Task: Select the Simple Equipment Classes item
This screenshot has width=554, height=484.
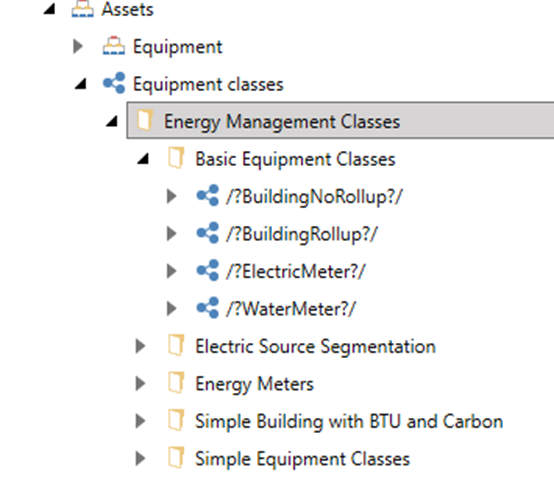Action: coord(302,459)
